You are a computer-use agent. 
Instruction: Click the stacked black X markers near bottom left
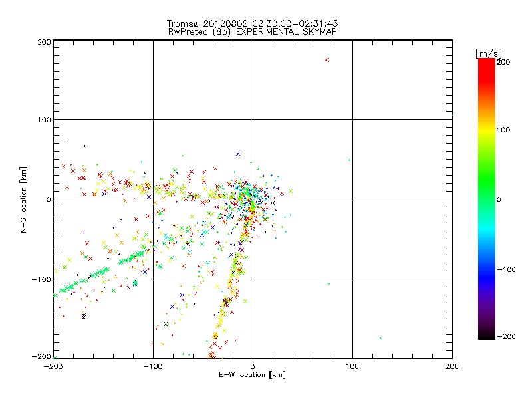tap(84, 317)
